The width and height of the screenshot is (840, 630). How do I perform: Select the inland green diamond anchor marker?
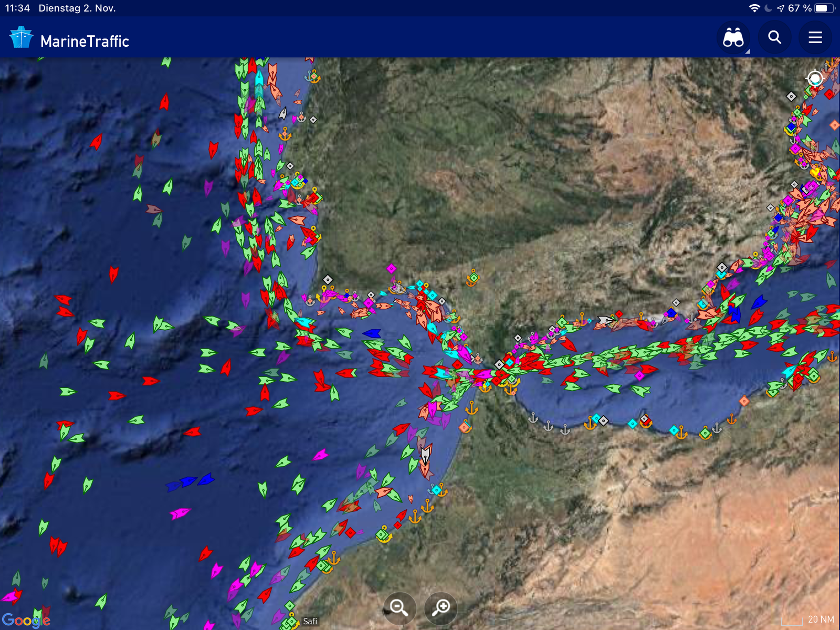coord(474,277)
